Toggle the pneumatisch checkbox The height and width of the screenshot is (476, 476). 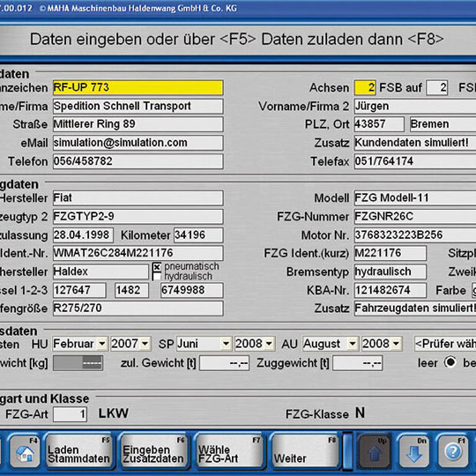(157, 267)
